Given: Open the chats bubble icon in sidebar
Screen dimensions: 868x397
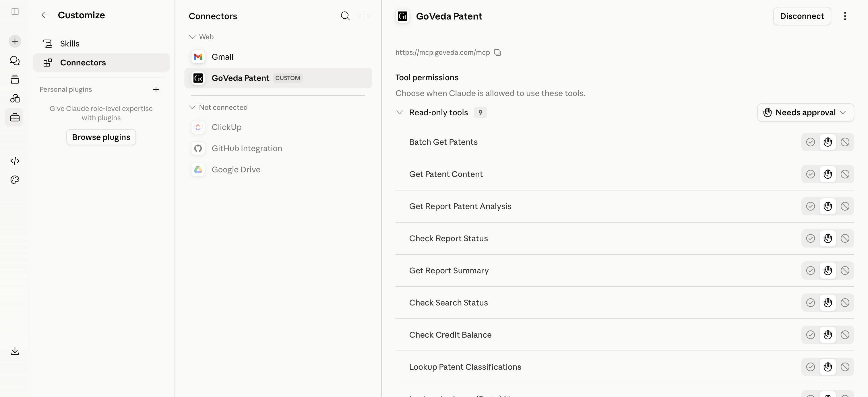Looking at the screenshot, I should pyautogui.click(x=15, y=61).
